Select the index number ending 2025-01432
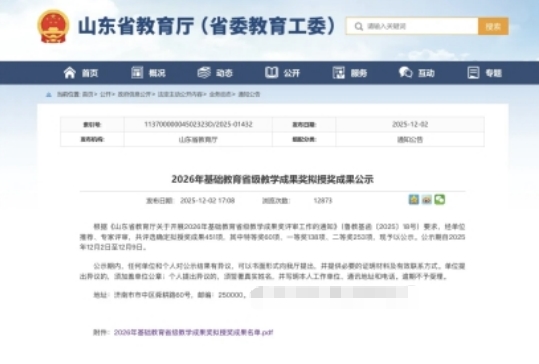The width and height of the screenshot is (539, 364). [x=198, y=124]
